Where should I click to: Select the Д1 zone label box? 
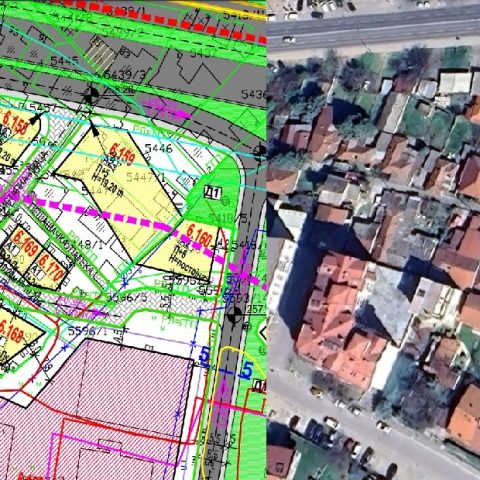(213, 193)
